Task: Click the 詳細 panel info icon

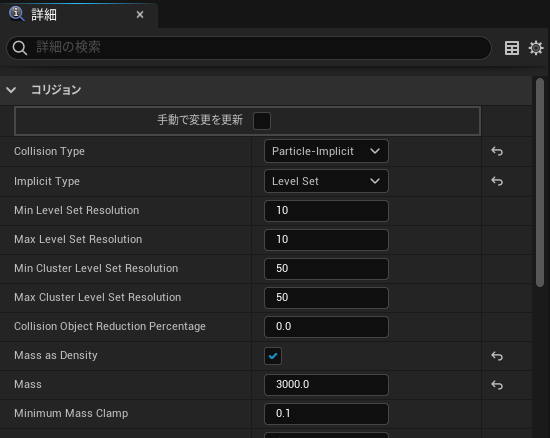Action: tap(16, 14)
